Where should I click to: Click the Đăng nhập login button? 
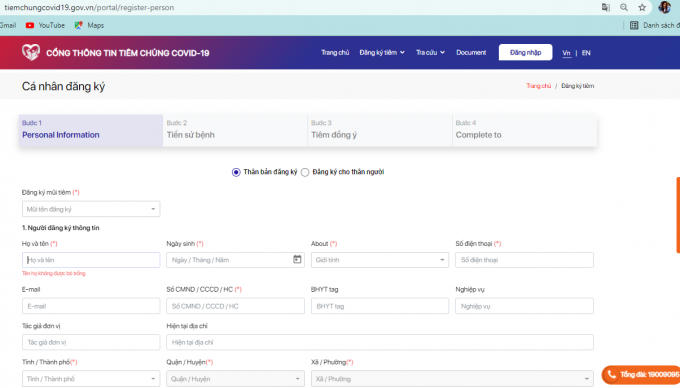[526, 52]
